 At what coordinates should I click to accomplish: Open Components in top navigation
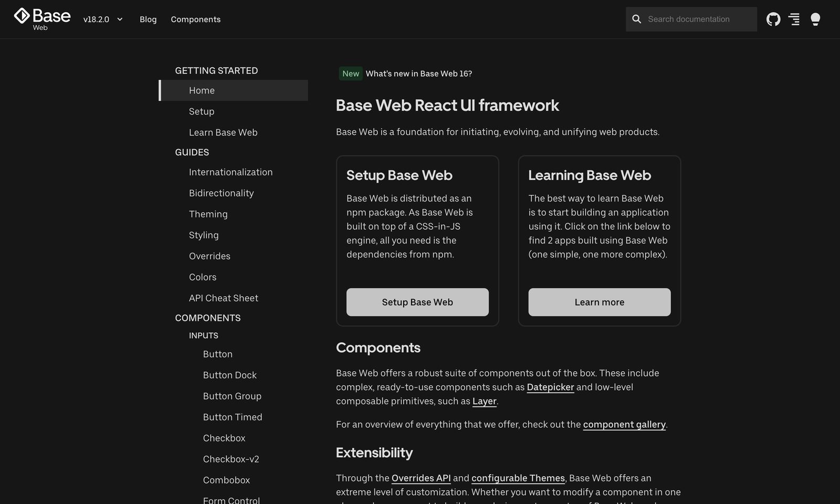click(196, 19)
